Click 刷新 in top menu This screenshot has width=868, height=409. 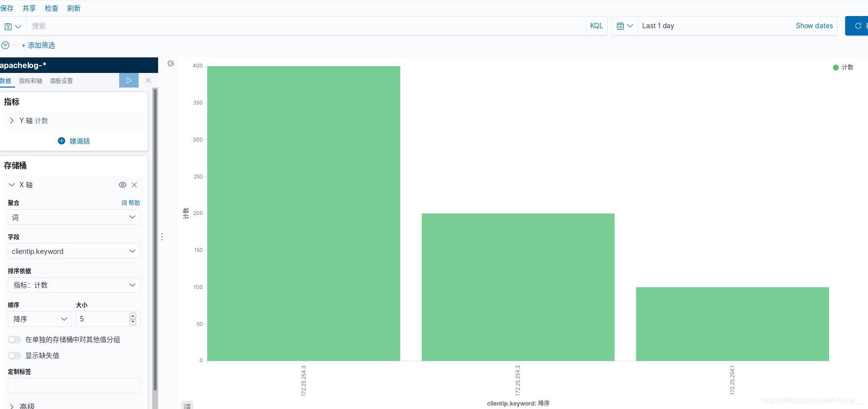pyautogui.click(x=74, y=8)
